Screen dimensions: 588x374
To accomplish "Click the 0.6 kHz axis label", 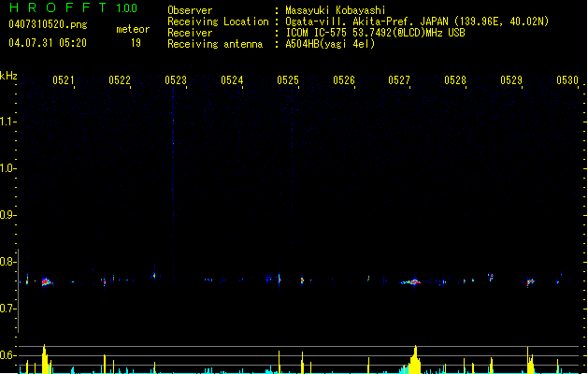I will [7, 355].
